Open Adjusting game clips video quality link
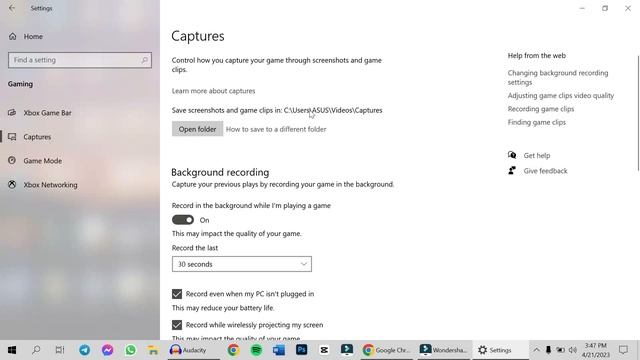 click(560, 96)
